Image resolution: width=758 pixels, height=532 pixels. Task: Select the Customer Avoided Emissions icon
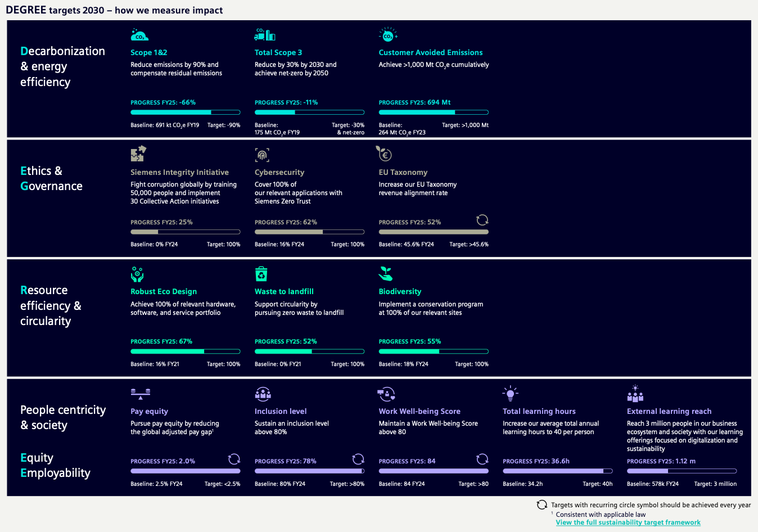click(x=388, y=35)
